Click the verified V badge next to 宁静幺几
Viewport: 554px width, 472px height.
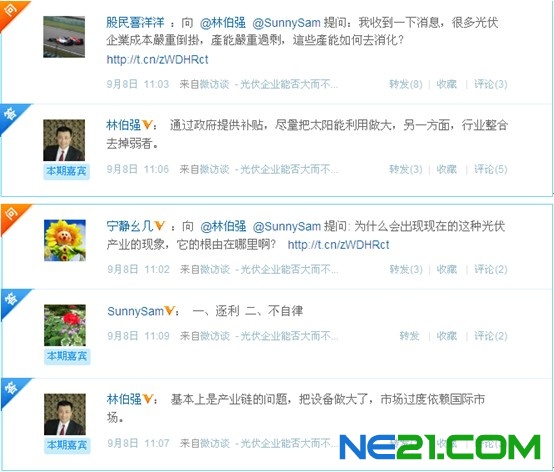160,225
